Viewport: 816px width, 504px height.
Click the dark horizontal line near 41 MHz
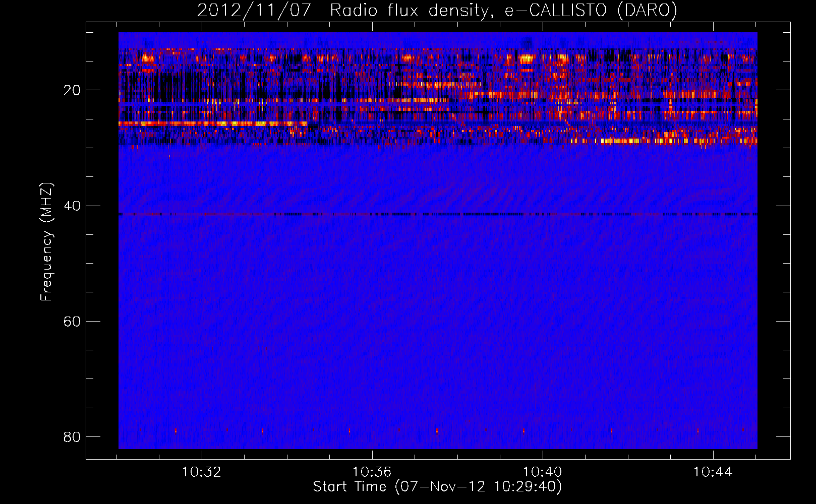438,214
